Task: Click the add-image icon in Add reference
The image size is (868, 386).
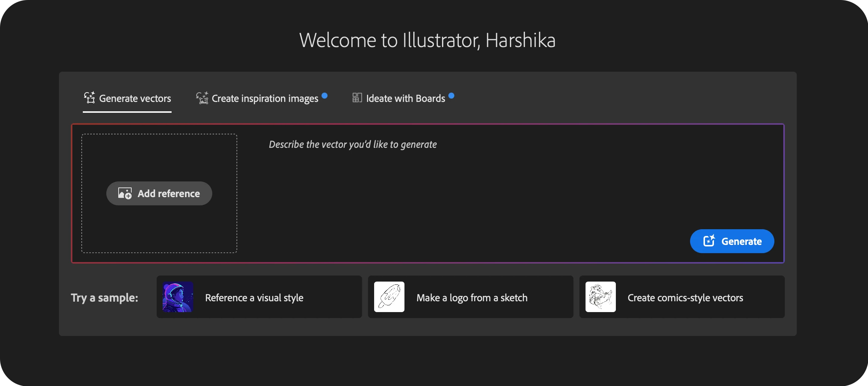Action: click(x=125, y=193)
